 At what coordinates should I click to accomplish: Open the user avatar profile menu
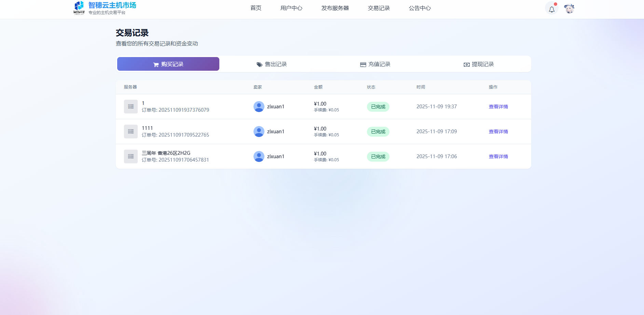tap(569, 9)
